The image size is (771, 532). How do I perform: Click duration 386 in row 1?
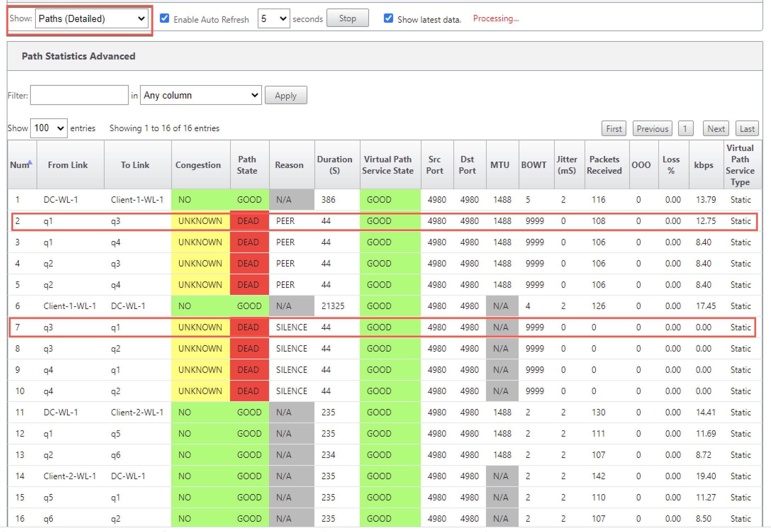tap(328, 200)
